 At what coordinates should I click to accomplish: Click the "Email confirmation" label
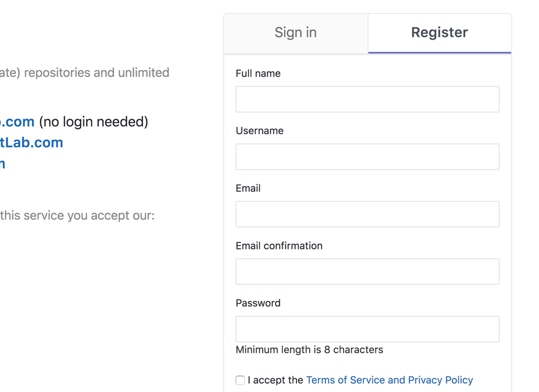point(279,246)
